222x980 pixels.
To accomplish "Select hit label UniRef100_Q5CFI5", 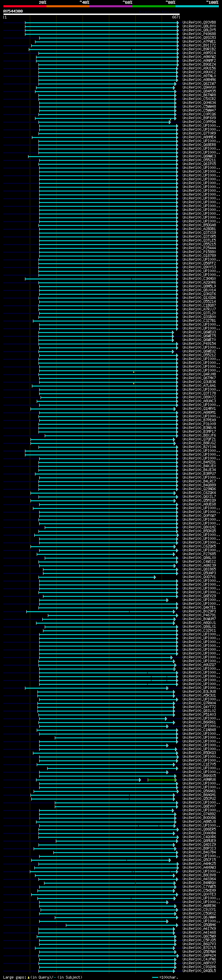I will [199, 860].
